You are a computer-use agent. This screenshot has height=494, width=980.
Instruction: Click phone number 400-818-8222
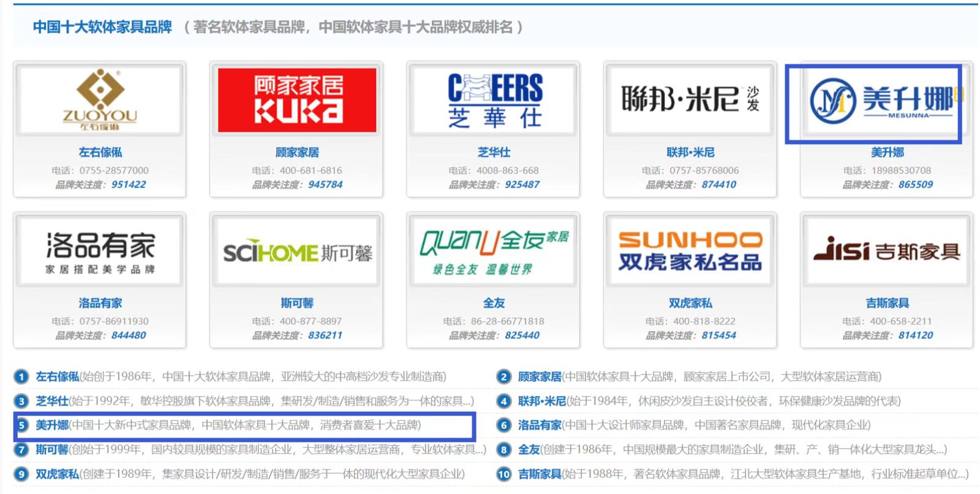click(704, 321)
